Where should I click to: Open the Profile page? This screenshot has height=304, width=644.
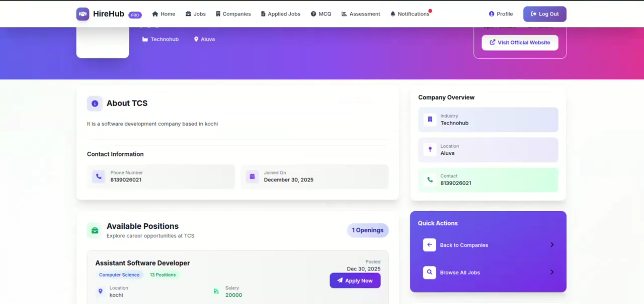(501, 14)
